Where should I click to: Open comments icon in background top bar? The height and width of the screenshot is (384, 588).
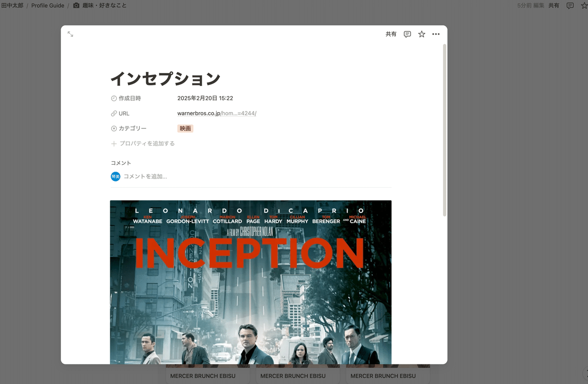[570, 5]
